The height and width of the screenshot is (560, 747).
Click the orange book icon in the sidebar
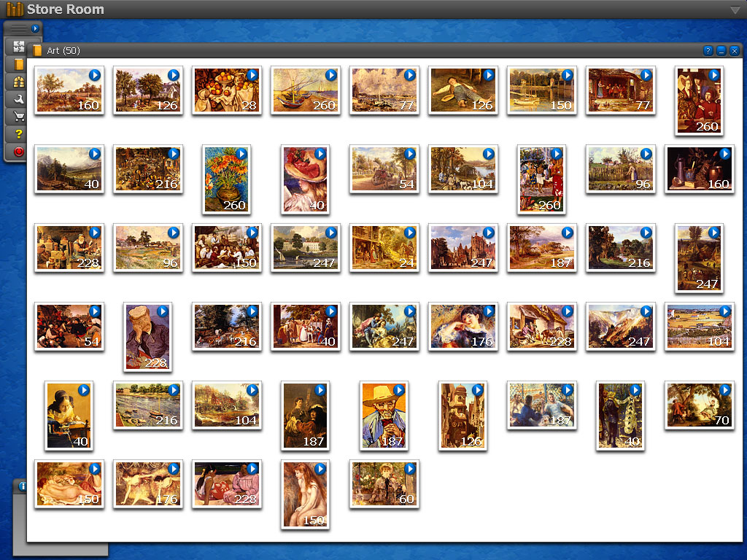click(x=18, y=64)
